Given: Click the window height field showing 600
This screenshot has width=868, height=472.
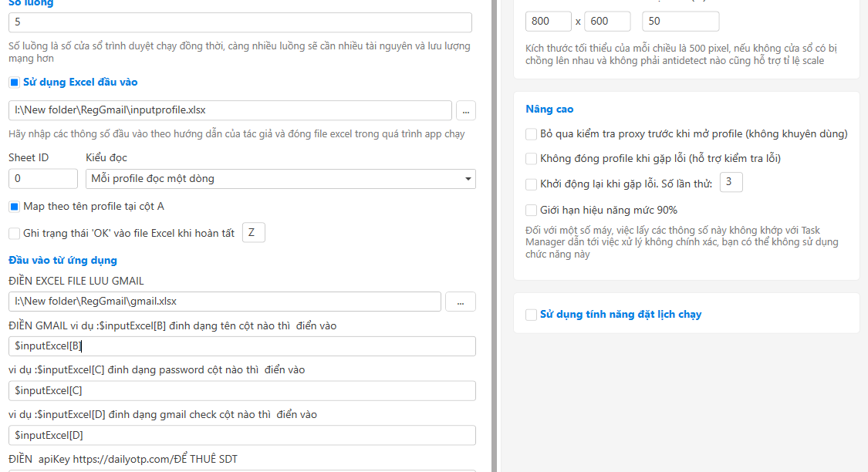Looking at the screenshot, I should (607, 22).
